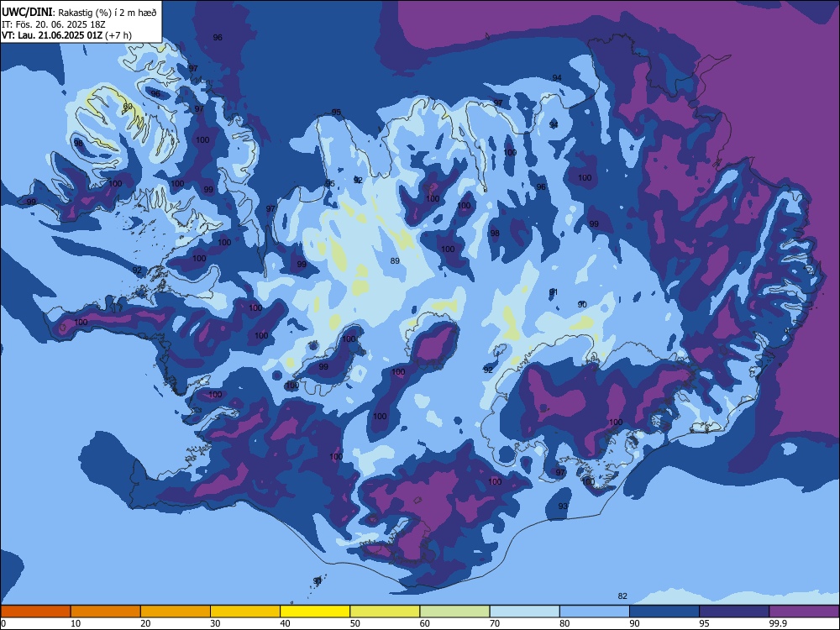Viewport: 840px width, 630px height.
Task: Click the '80' legend tick label
Action: 564,623
